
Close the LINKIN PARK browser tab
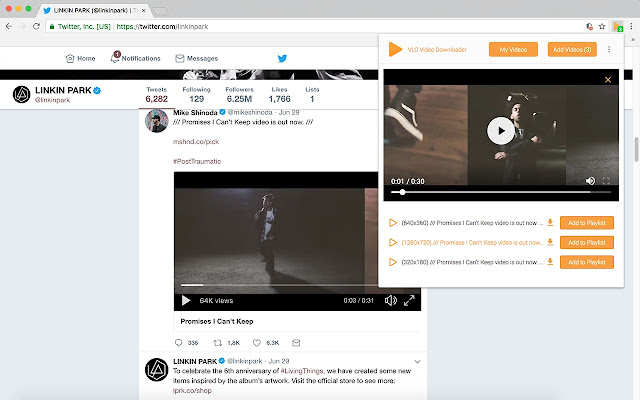(143, 10)
